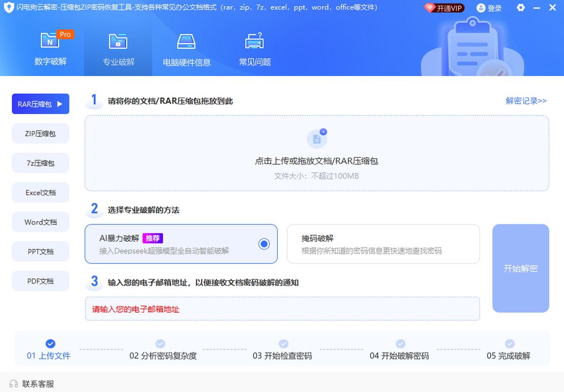This screenshot has width=564, height=392.
Task: Expand the RAR压缩包 arrow
Action: click(59, 104)
